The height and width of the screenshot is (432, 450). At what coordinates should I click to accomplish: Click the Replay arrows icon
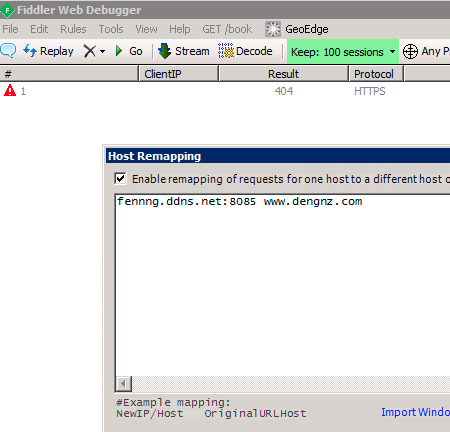click(30, 51)
